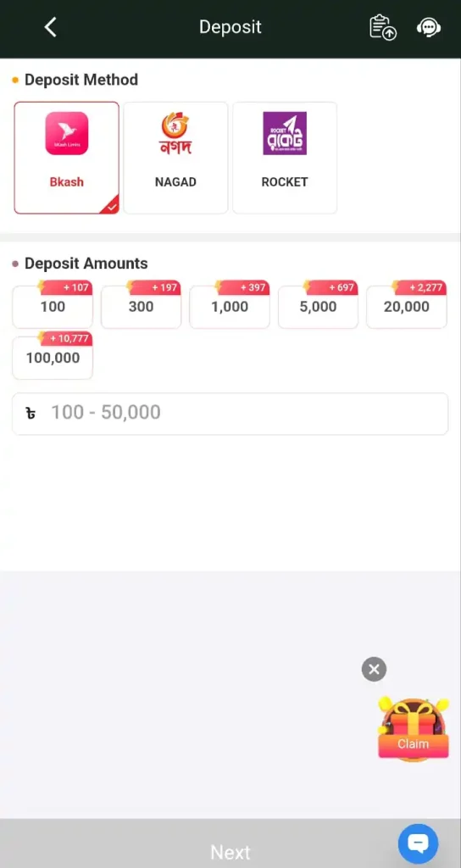Open the Claim gift box
461x868 pixels.
(414, 730)
